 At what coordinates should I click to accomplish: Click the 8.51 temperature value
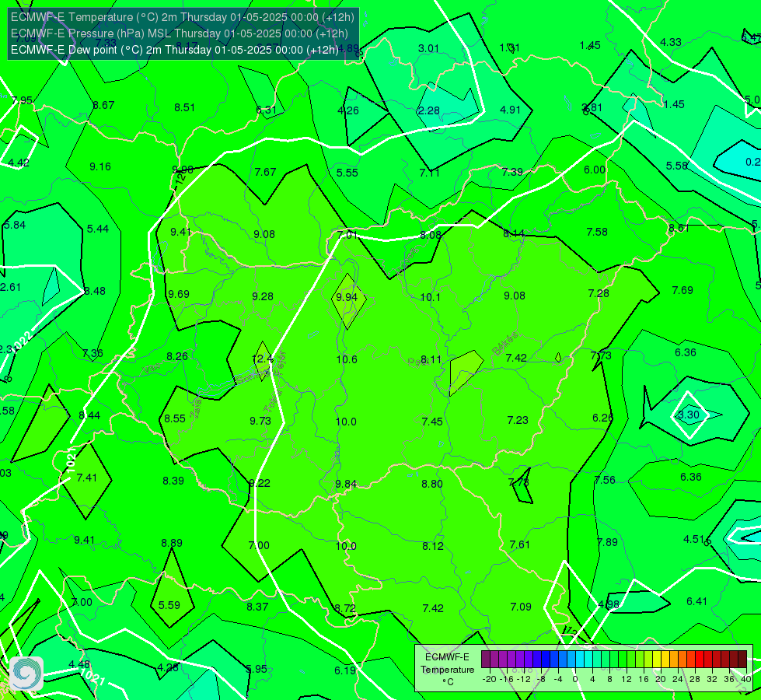pos(185,108)
